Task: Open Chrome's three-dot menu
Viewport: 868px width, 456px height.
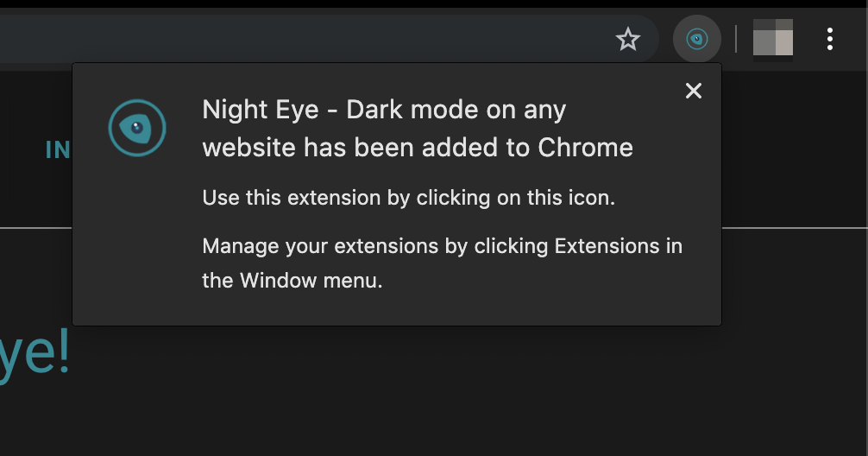Action: pyautogui.click(x=829, y=39)
